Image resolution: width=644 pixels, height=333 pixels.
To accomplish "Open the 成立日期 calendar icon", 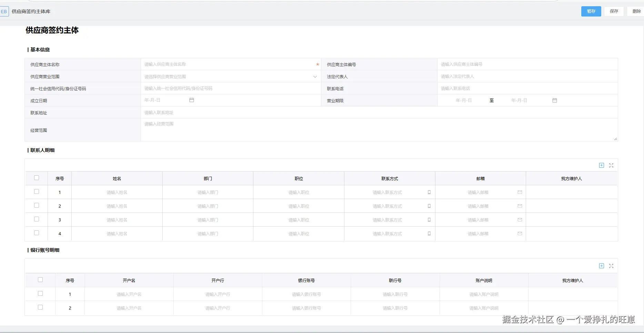I will click(x=192, y=100).
